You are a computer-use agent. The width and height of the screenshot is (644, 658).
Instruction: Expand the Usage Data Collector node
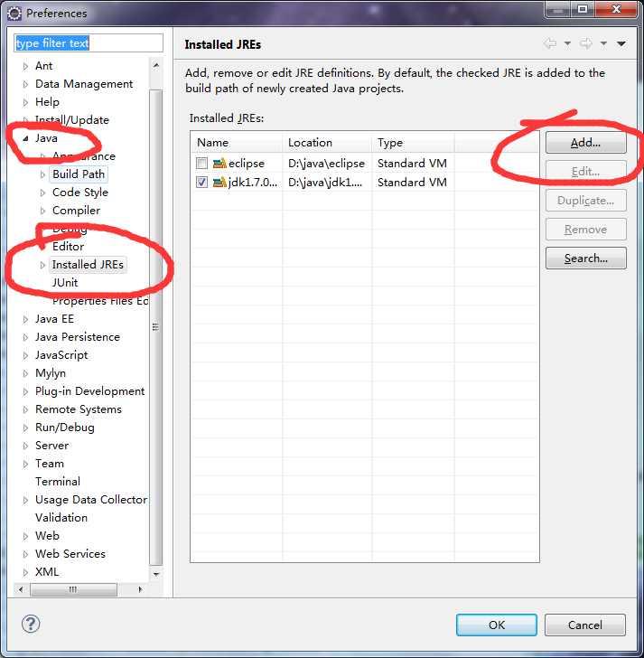tap(25, 500)
